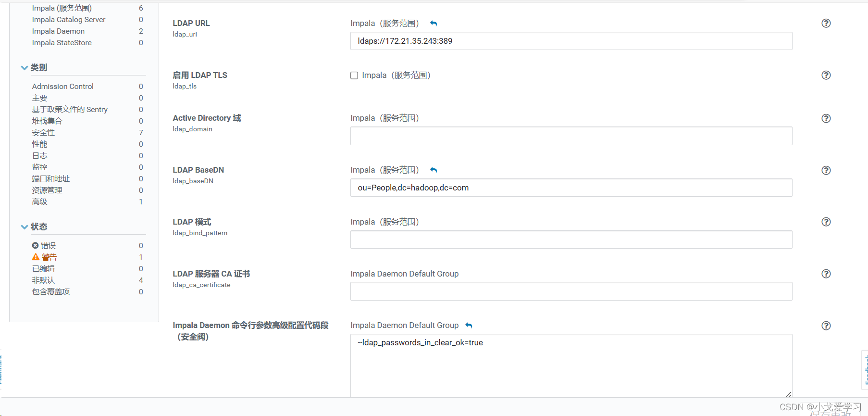Filter settings by 错误 status
868x416 pixels.
click(x=48, y=246)
